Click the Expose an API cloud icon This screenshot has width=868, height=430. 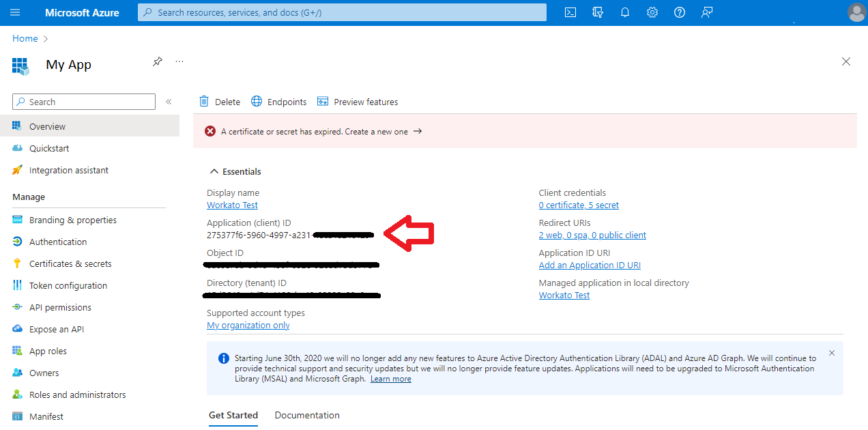(x=18, y=329)
